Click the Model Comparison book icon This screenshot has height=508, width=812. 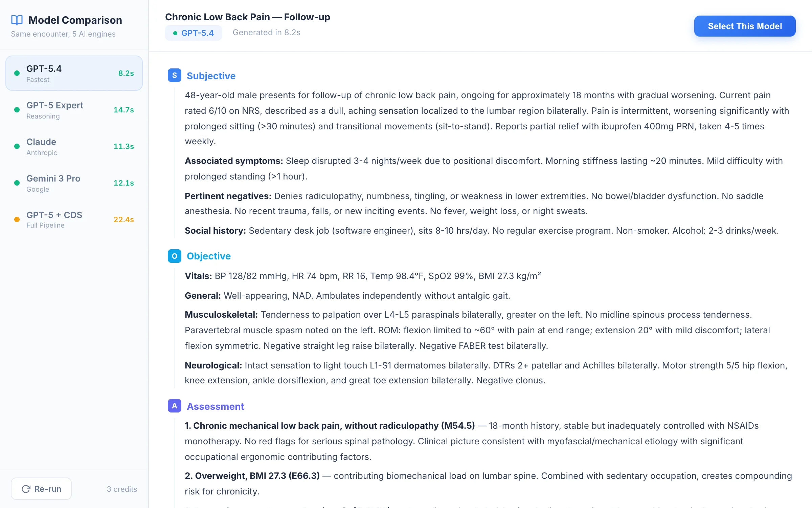[x=17, y=20]
